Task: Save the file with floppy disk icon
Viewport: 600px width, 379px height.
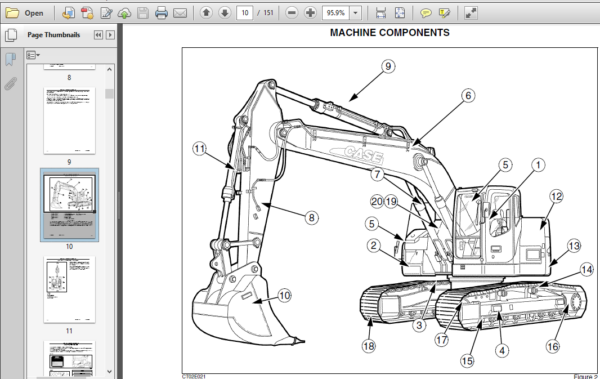Action: point(143,13)
